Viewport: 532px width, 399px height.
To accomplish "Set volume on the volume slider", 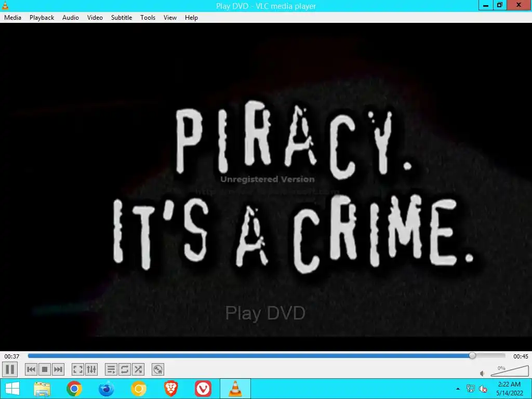I will coord(510,371).
